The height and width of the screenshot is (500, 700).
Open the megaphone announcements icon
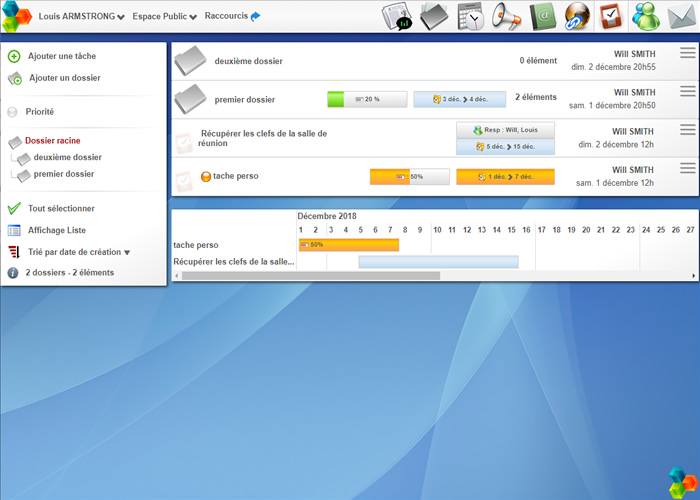click(506, 17)
